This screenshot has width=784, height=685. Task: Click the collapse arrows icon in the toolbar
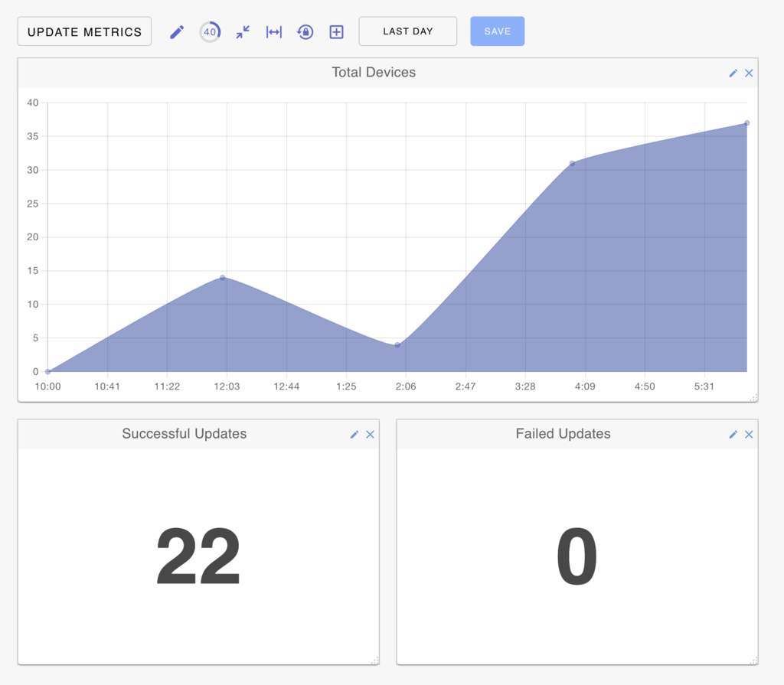pos(243,32)
